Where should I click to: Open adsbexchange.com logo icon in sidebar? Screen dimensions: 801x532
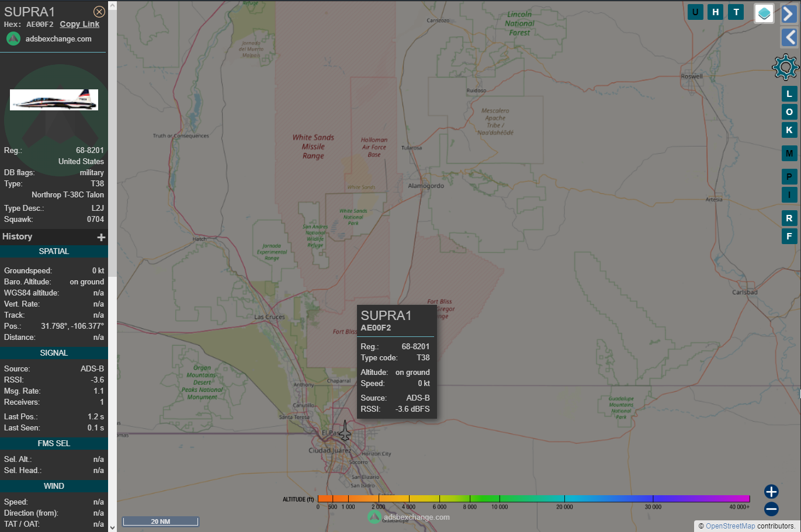[13, 39]
